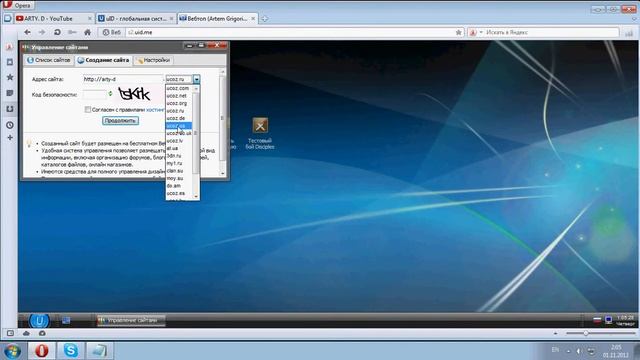The width and height of the screenshot is (640, 360).
Task: Open the Downloads panel in sidebar
Action: click(x=10, y=109)
